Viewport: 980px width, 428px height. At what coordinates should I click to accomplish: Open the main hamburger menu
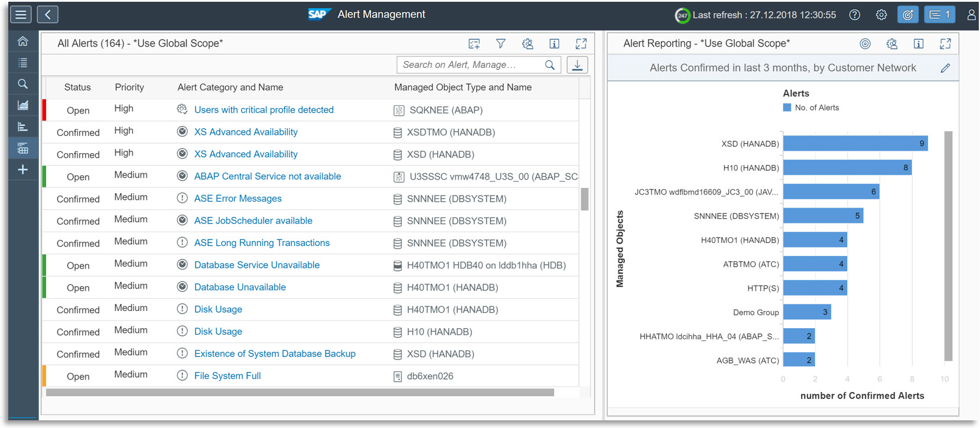coord(21,15)
